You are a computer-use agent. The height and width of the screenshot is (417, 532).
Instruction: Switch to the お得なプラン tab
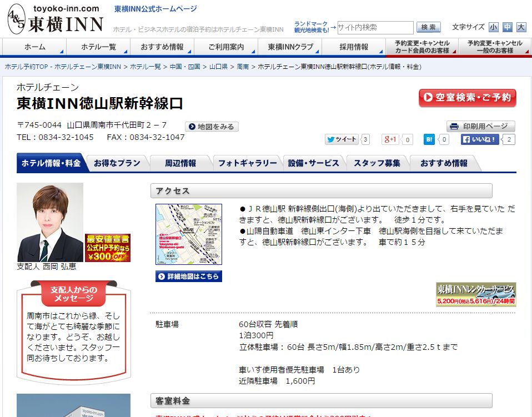coord(117,163)
